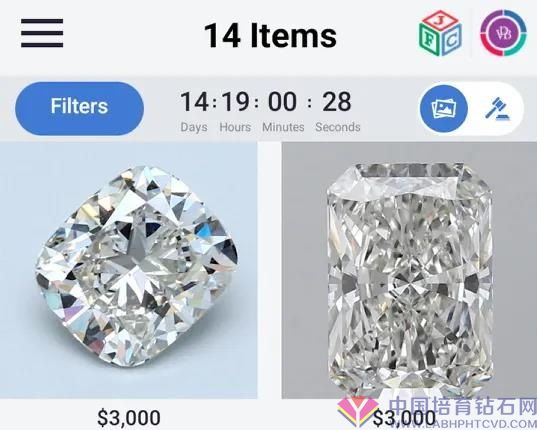Click the pink diamond watermark logo
This screenshot has height=430, width=537.
tap(358, 411)
